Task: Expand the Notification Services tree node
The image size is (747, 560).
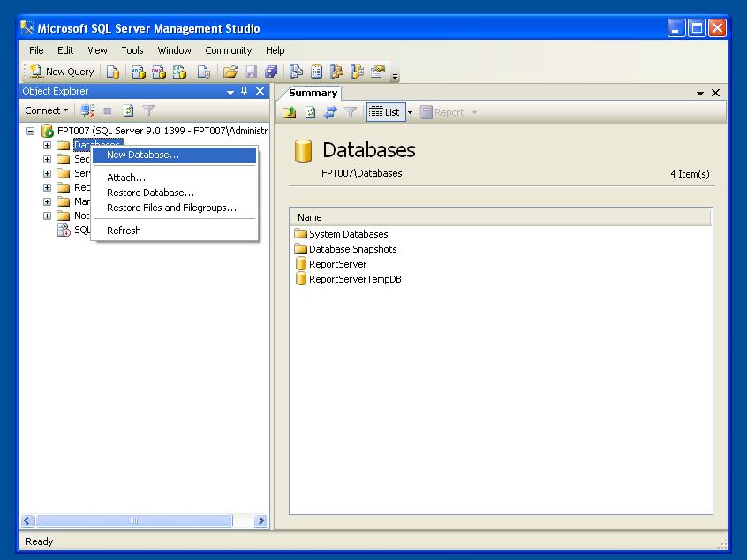Action: [47, 216]
